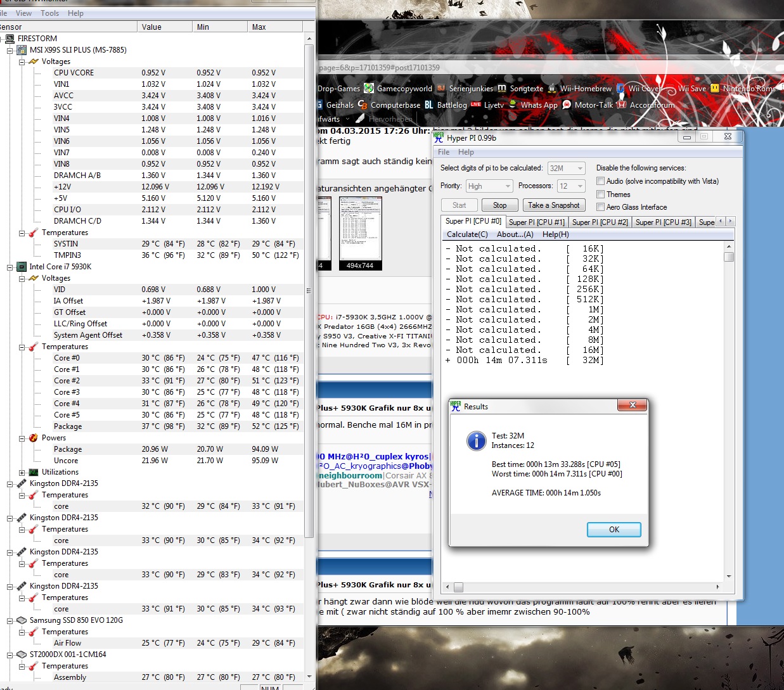The height and width of the screenshot is (690, 784).
Task: Open the Computerbase bookmark icon
Action: (363, 105)
